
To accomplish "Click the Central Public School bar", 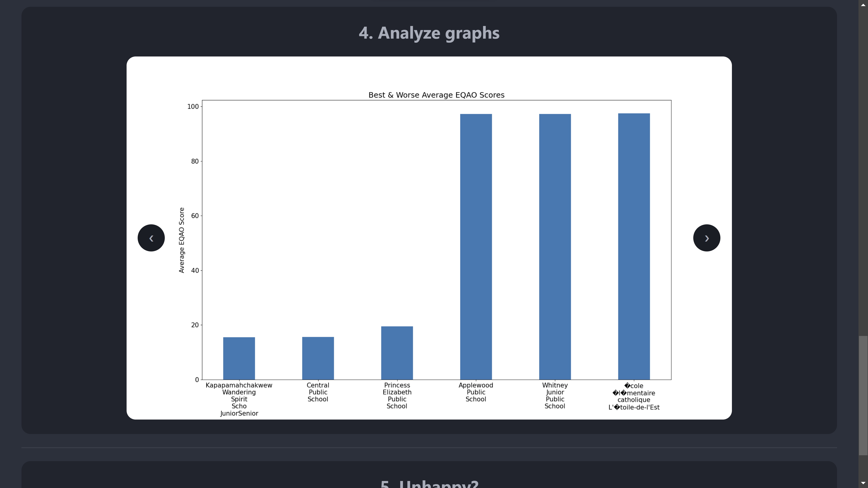I will tap(318, 358).
